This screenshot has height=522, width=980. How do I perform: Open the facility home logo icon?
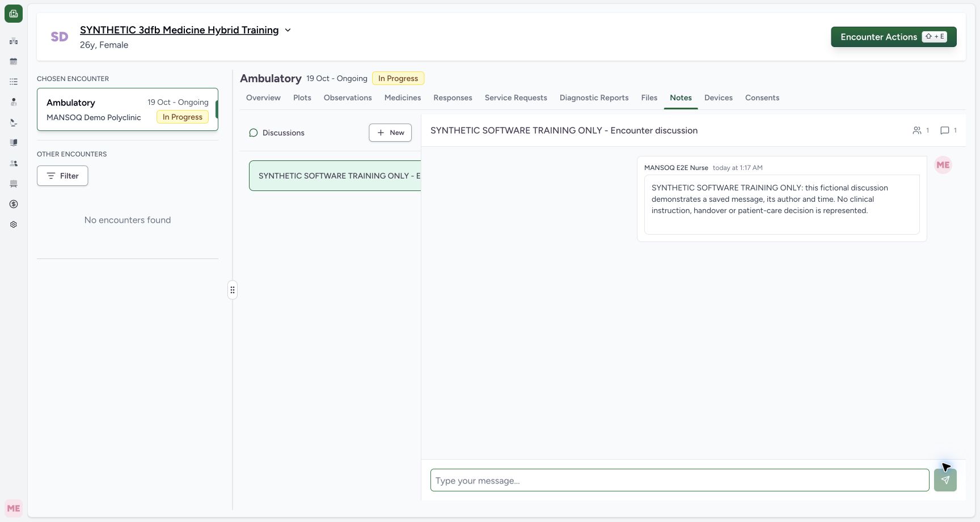[14, 14]
